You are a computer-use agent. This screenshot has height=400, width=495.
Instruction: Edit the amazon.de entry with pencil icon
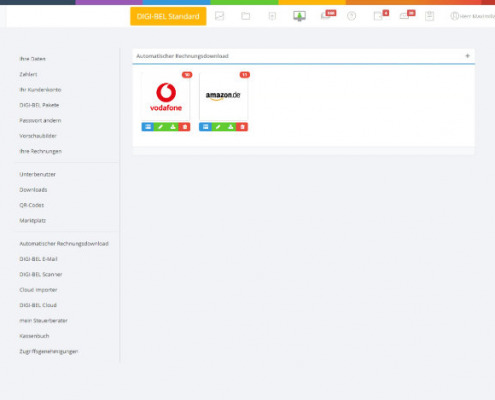pyautogui.click(x=218, y=127)
